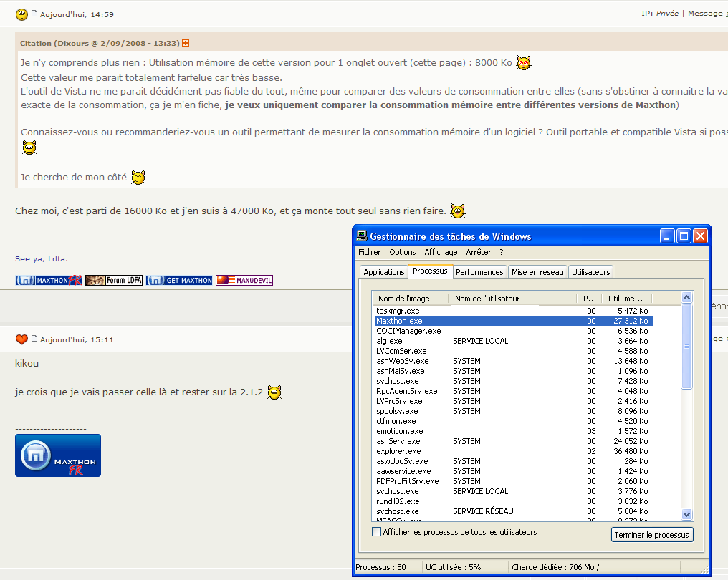The height and width of the screenshot is (580, 728).
Task: Click the Terminer le processus button
Action: (x=652, y=534)
